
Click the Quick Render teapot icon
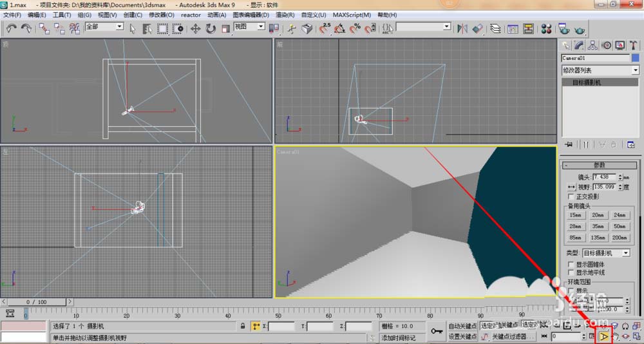(580, 28)
